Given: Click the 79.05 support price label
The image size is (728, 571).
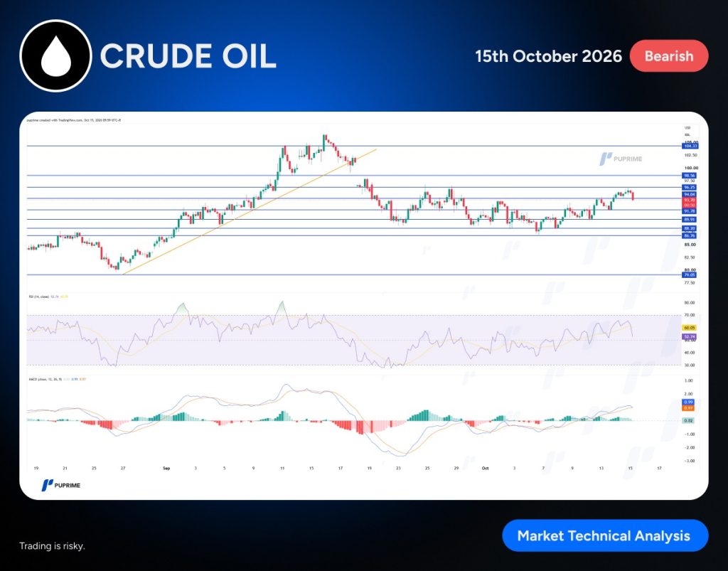Looking at the screenshot, I should click(690, 274).
